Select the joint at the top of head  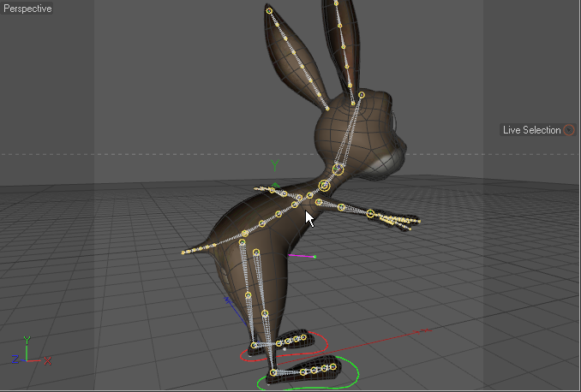(362, 95)
